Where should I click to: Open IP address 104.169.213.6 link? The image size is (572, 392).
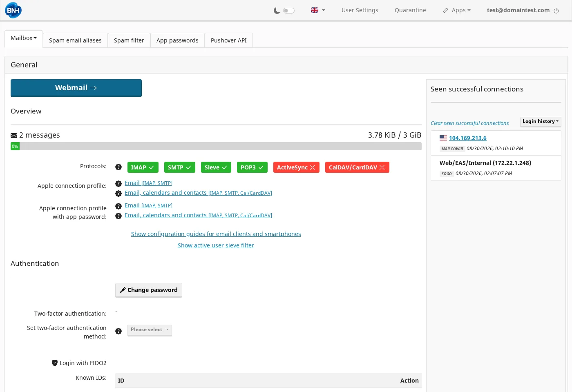pos(468,138)
